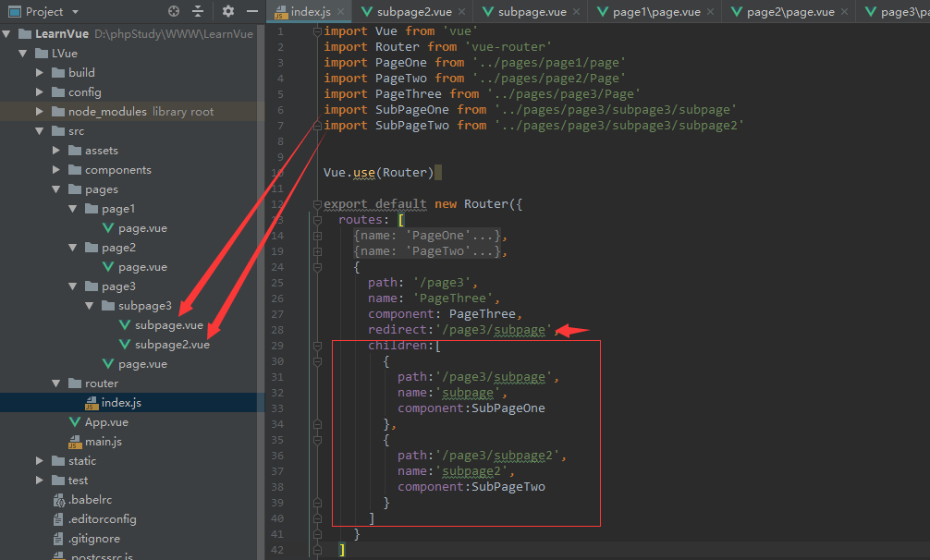Click the collapse all icon in Project panel
This screenshot has height=560, width=930.
tap(198, 11)
